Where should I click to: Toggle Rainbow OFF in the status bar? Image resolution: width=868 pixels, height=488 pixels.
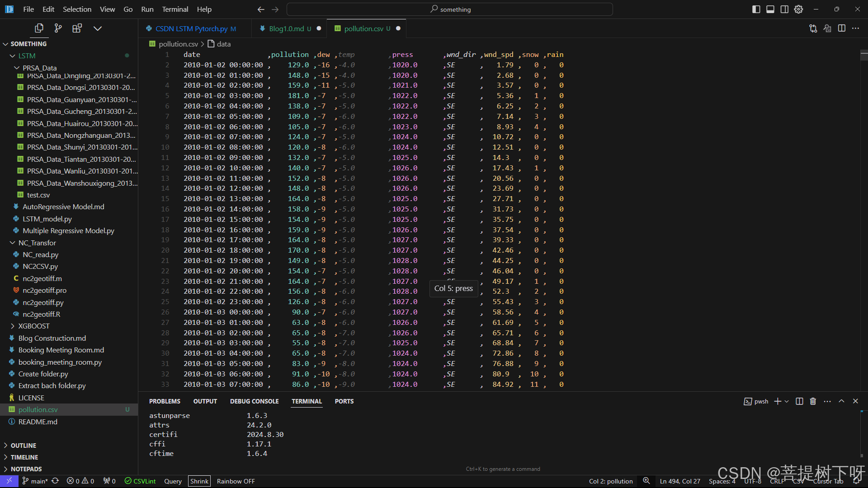(236, 481)
